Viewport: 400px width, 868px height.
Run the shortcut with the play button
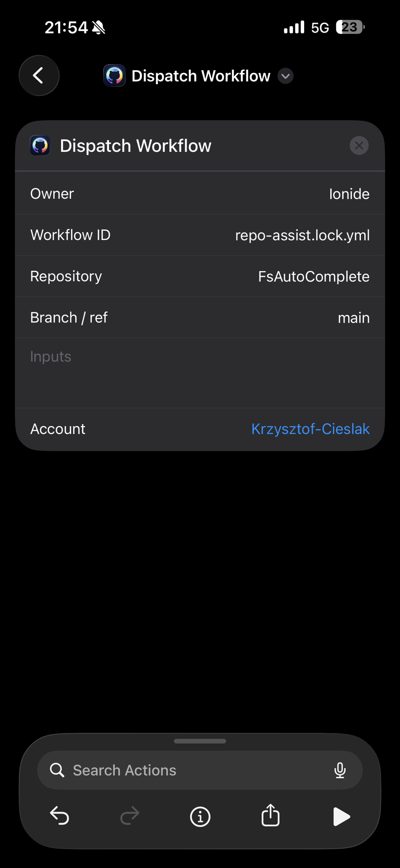tap(341, 816)
